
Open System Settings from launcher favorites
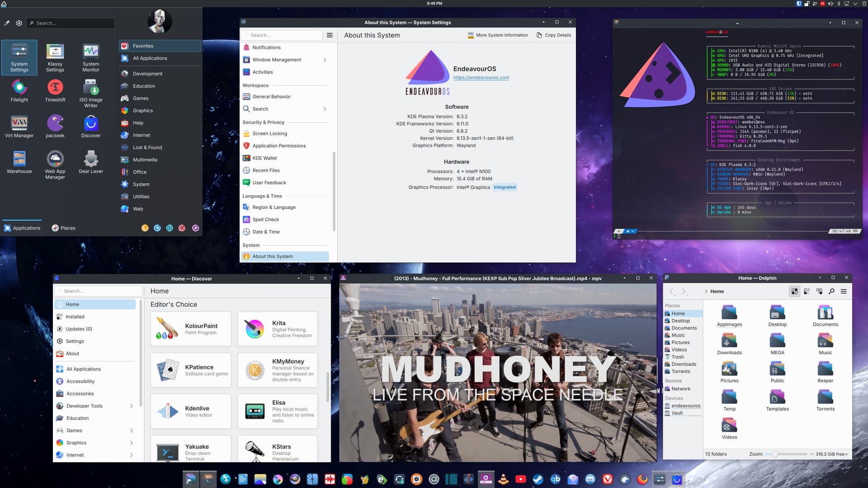[x=19, y=57]
